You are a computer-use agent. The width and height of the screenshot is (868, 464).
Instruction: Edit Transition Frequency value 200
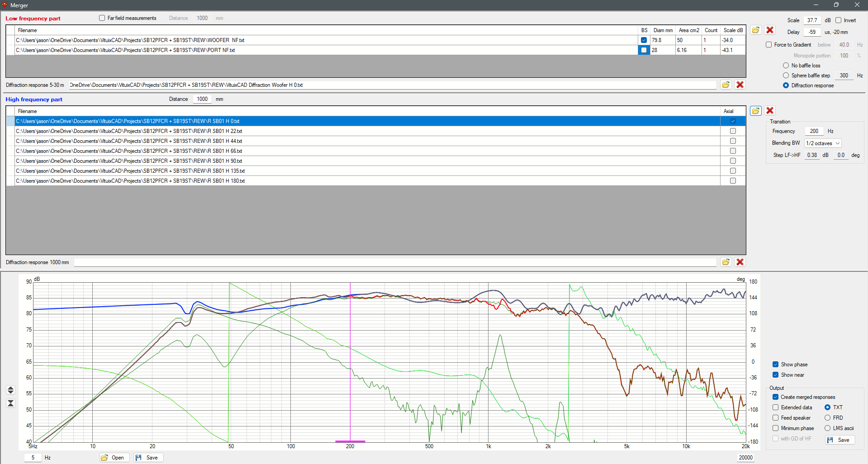pos(814,131)
